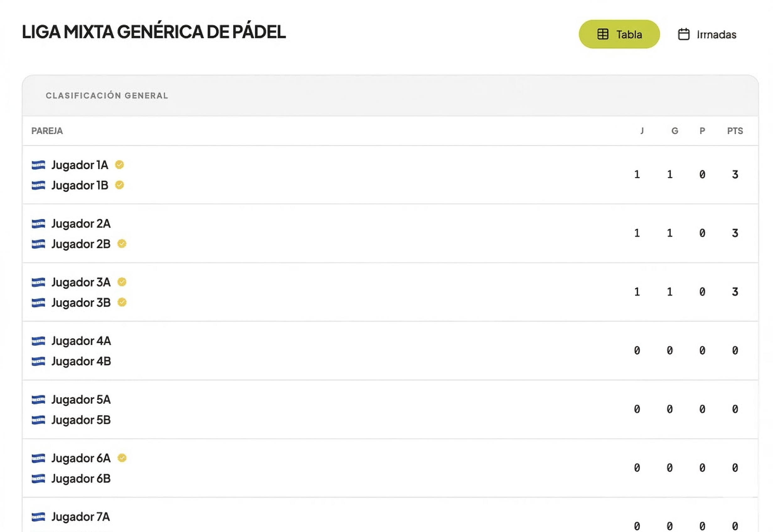
Task: Click the flag icon next to Jugador 4A
Action: 38,341
